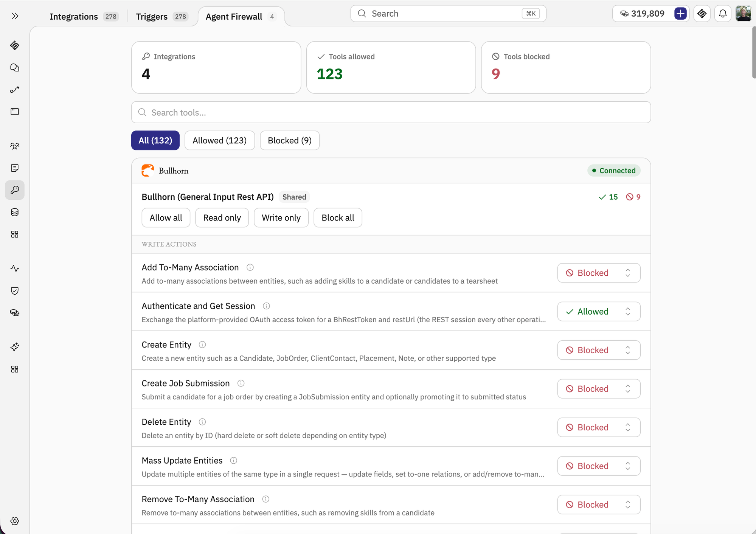
Task: Click the page vertical scrollbar
Action: pos(754,53)
